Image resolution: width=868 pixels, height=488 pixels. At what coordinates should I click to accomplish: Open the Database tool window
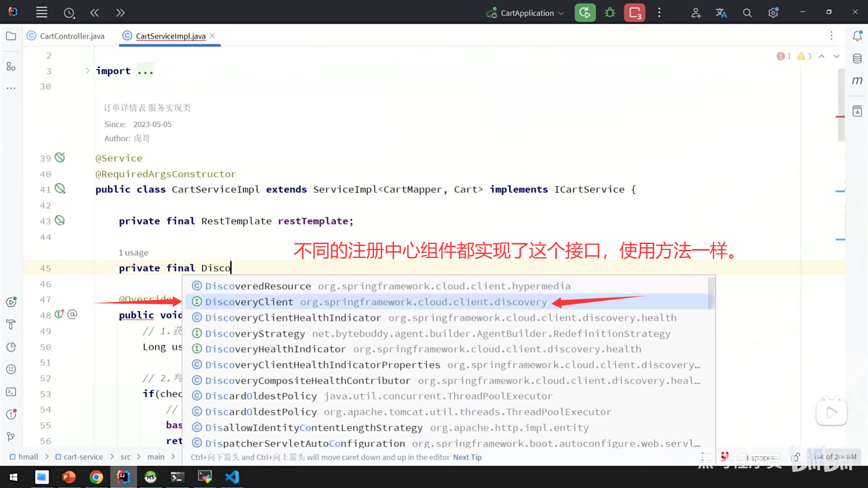[x=857, y=58]
